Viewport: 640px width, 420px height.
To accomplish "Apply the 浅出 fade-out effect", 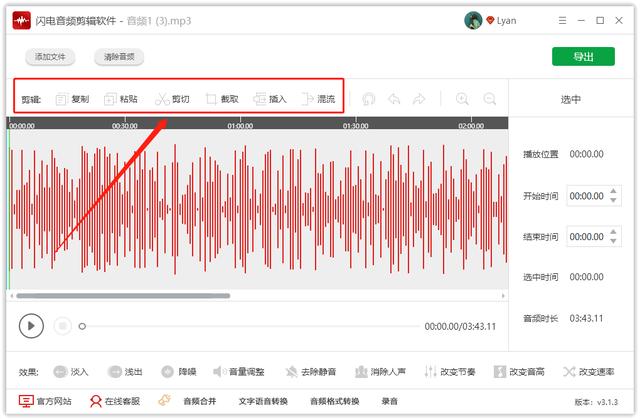I will pyautogui.click(x=125, y=372).
